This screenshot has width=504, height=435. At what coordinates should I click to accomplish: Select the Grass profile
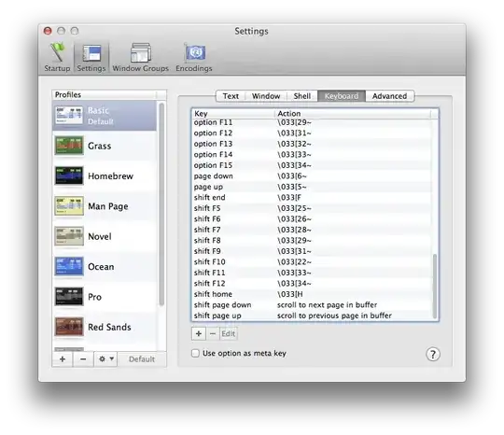(x=105, y=146)
